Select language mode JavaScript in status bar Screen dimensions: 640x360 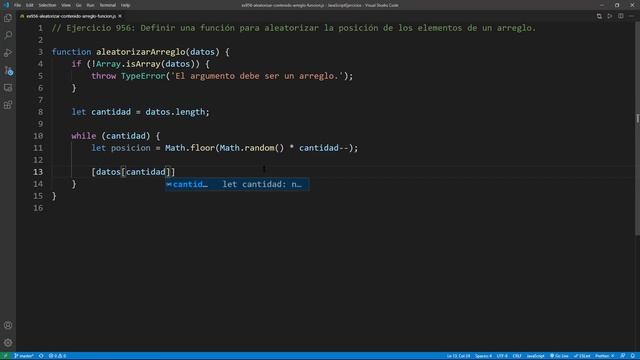click(x=536, y=356)
